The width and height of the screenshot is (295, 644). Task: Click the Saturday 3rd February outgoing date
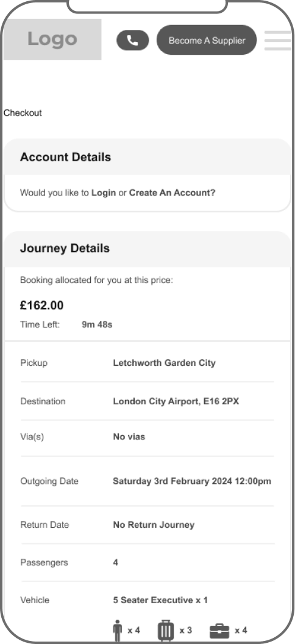coord(192,481)
